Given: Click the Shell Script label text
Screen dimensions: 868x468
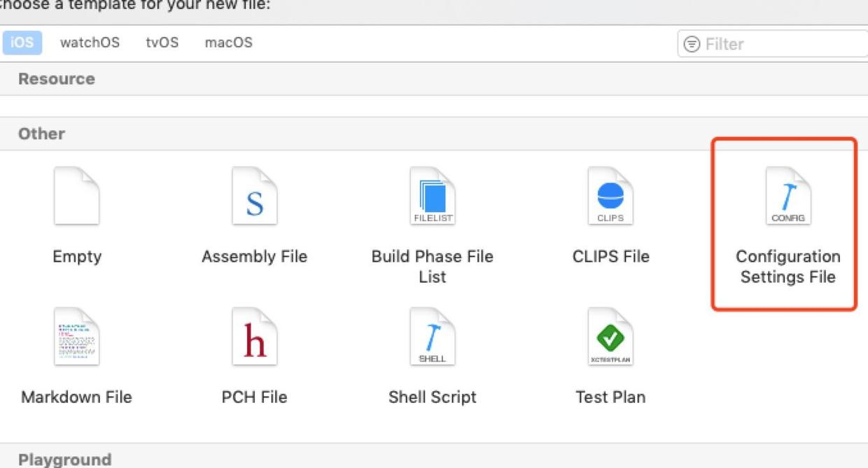Looking at the screenshot, I should (x=433, y=397).
